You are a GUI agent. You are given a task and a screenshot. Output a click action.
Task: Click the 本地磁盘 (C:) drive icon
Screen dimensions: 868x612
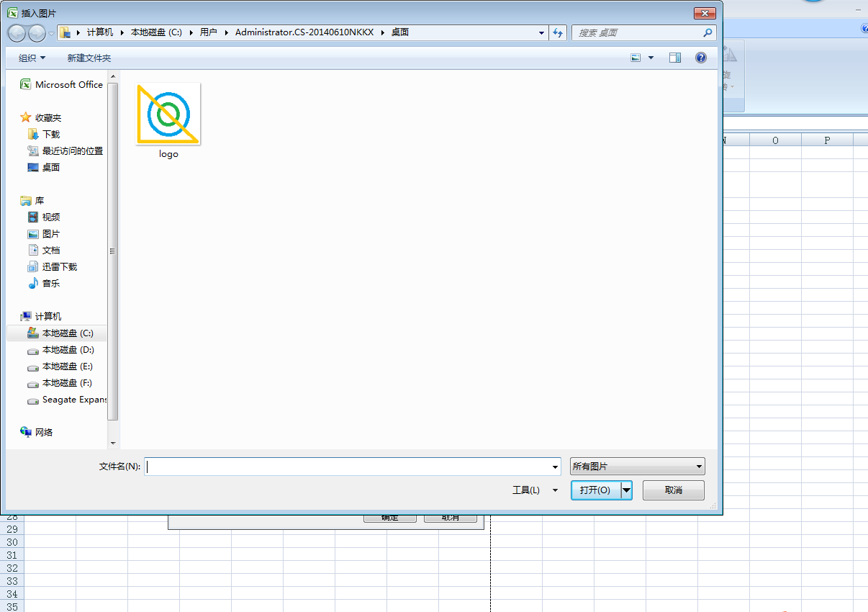(x=33, y=333)
